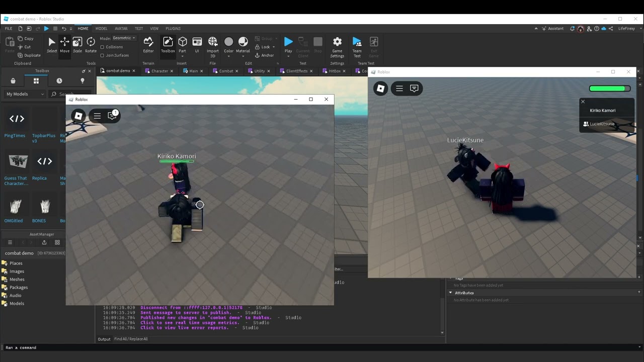Screen dimensions: 644x362
Task: Click the Asset Manager upload icon
Action: tap(44, 242)
